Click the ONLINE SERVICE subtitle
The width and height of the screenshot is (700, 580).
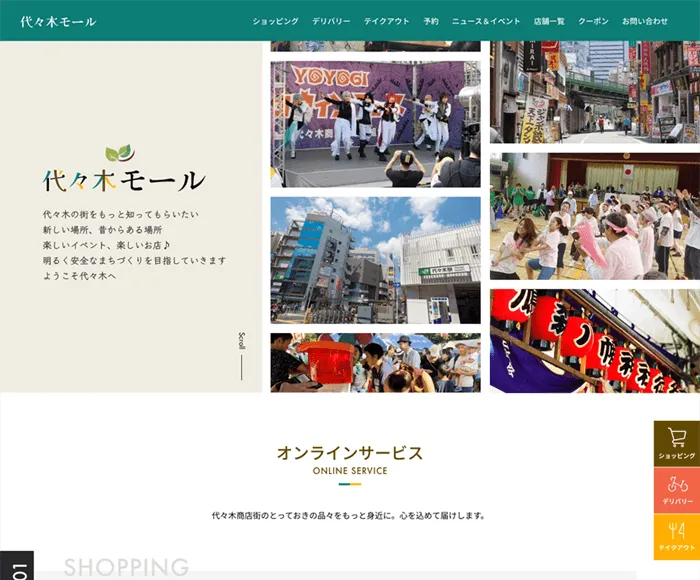coord(350,471)
